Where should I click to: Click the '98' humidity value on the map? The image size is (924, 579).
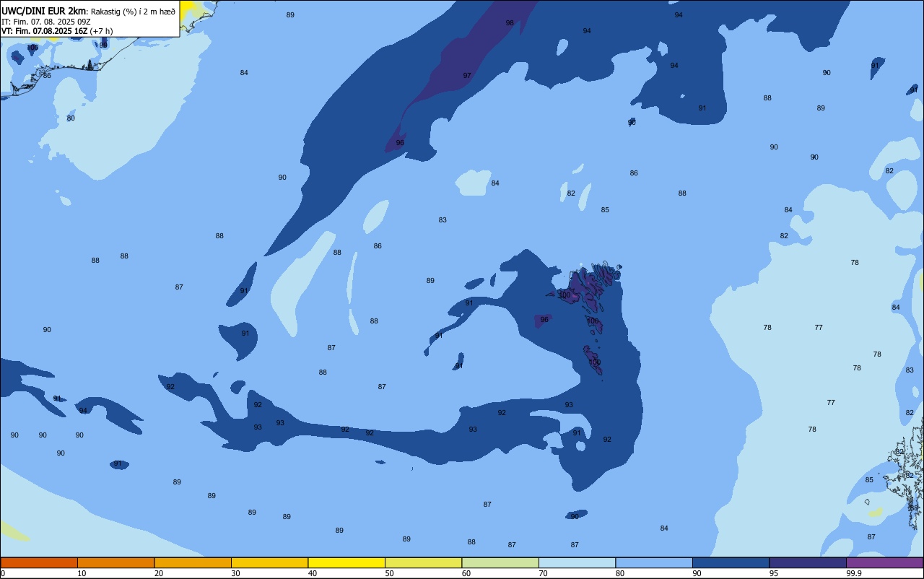(x=510, y=23)
